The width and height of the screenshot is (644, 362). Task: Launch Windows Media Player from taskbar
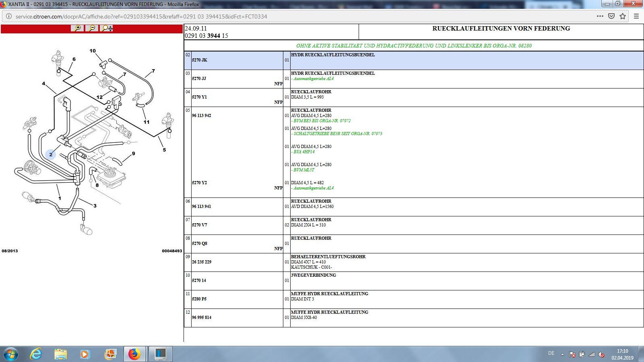(x=85, y=354)
